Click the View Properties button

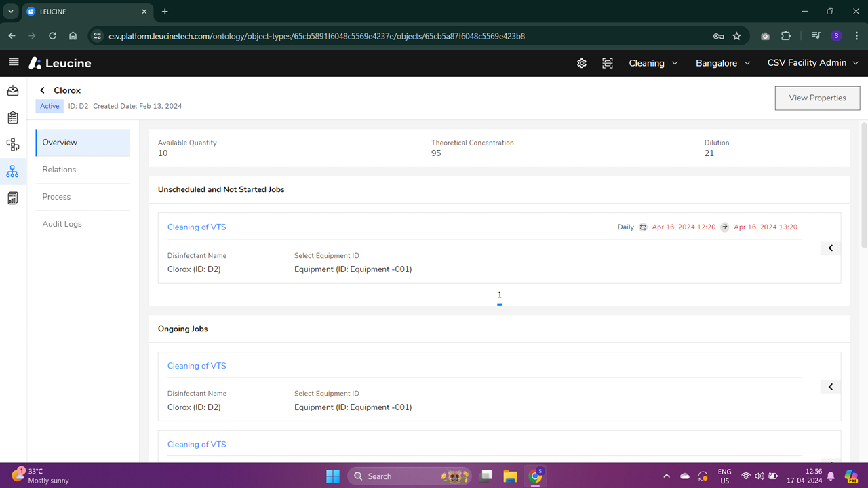[x=817, y=98]
